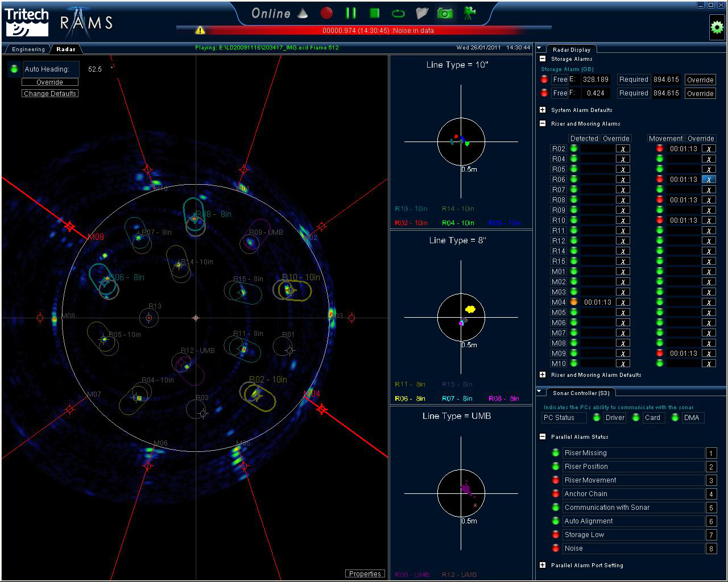Toggle the Auto Heading status light
Screen dimensions: 728x582
point(14,68)
